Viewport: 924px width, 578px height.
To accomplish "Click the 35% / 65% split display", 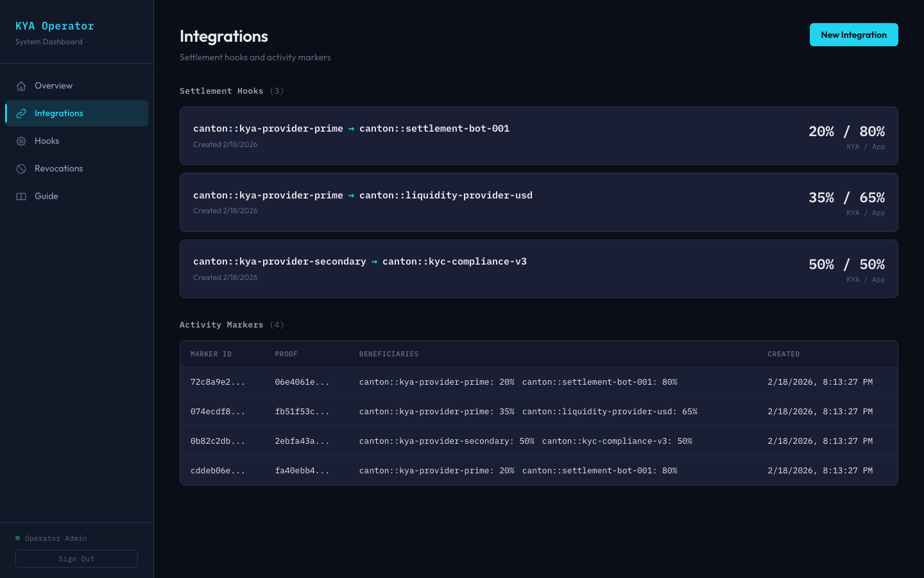I will pyautogui.click(x=846, y=197).
